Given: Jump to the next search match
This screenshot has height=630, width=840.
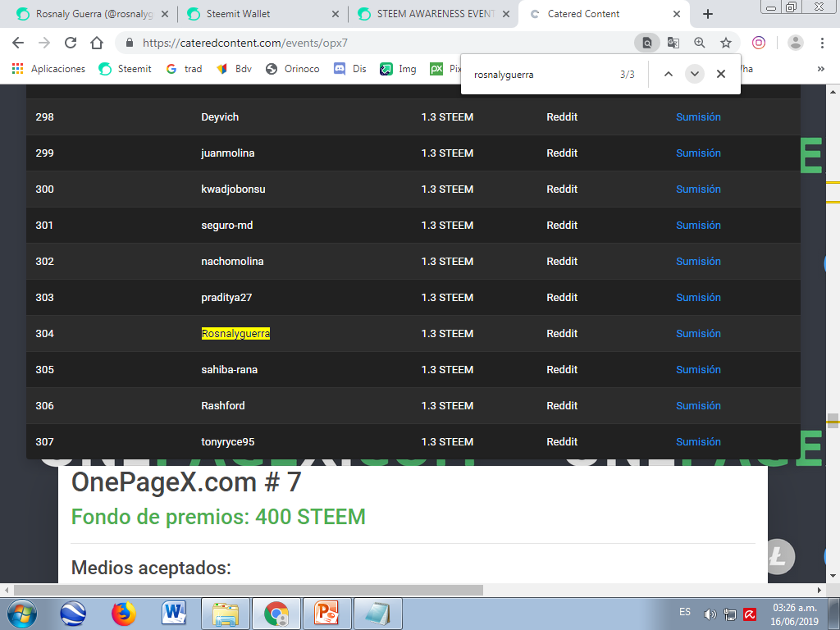Looking at the screenshot, I should pyautogui.click(x=694, y=74).
